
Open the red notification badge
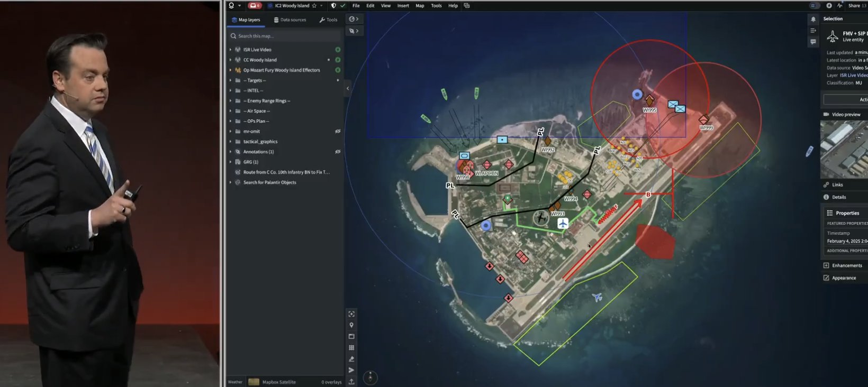[255, 6]
